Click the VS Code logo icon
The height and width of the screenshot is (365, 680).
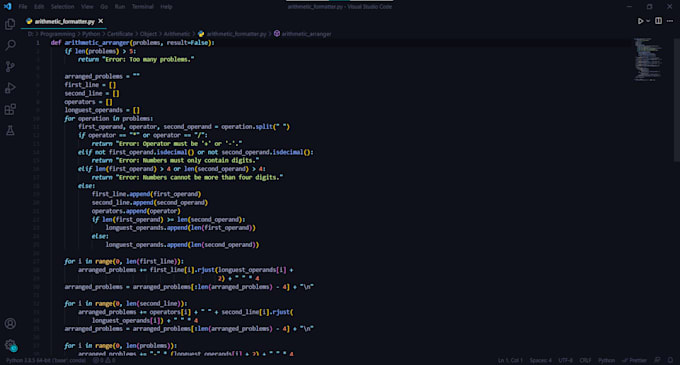pos(7,7)
